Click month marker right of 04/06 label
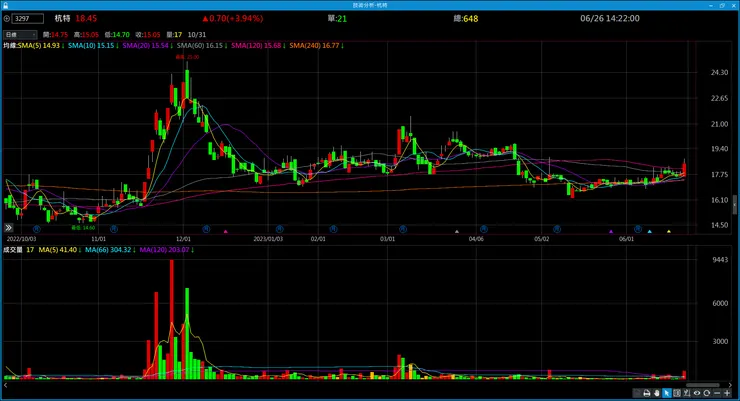This screenshot has width=740, height=401. (484, 229)
